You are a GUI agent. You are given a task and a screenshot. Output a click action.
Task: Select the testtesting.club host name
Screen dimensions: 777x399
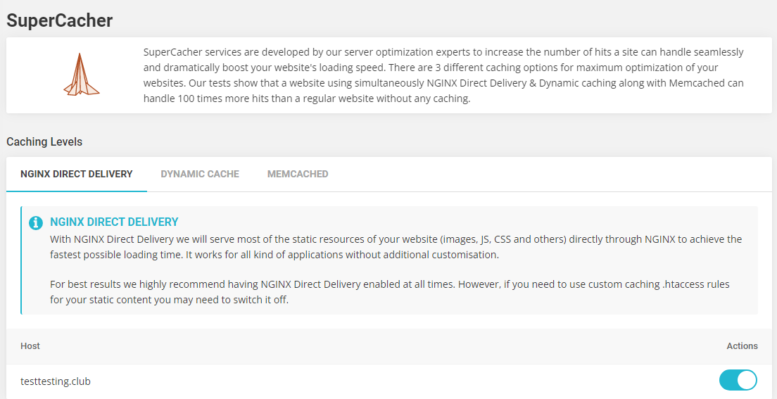point(56,381)
